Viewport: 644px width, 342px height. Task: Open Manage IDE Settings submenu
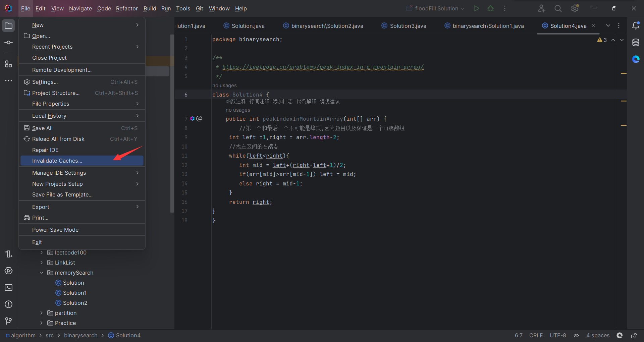tap(82, 173)
